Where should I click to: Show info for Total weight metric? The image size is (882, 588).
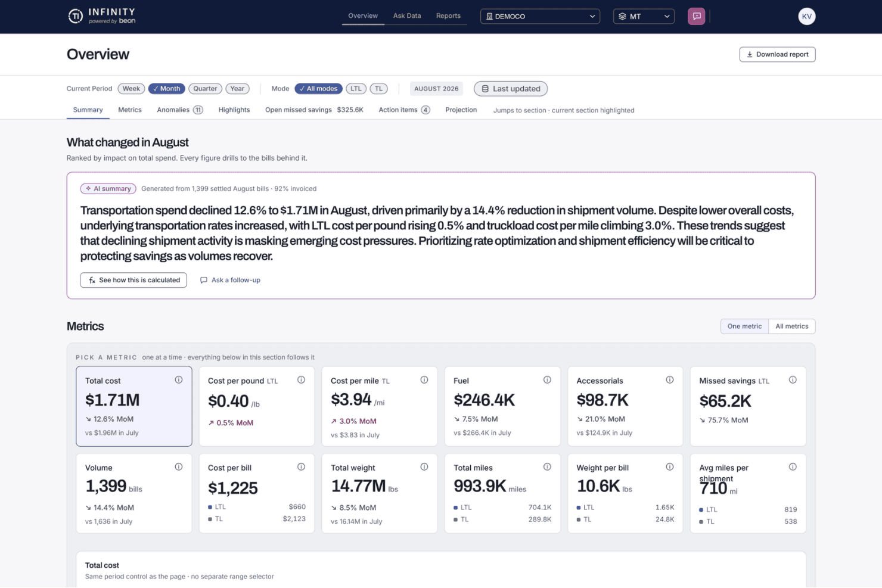click(424, 467)
